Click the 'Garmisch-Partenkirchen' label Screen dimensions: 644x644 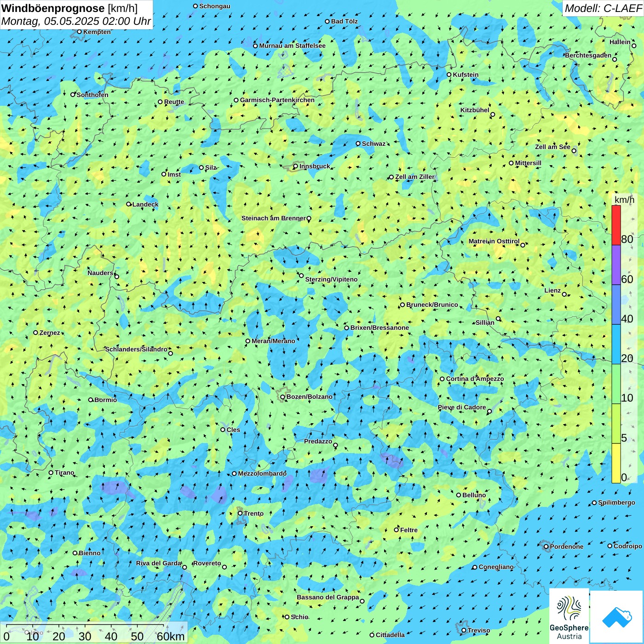coord(277,100)
